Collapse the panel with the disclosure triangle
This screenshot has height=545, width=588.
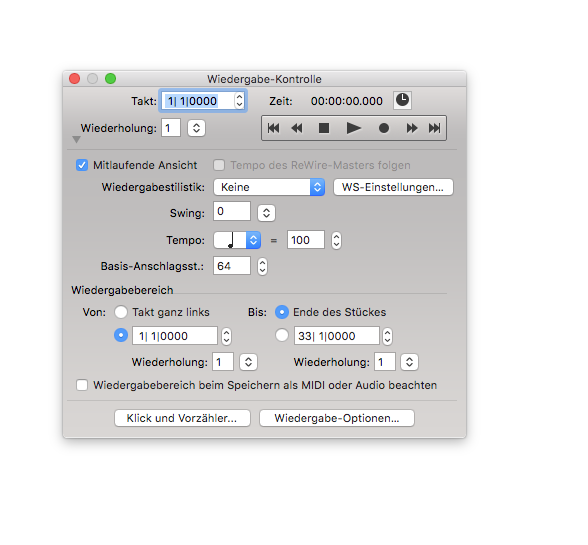click(x=76, y=140)
